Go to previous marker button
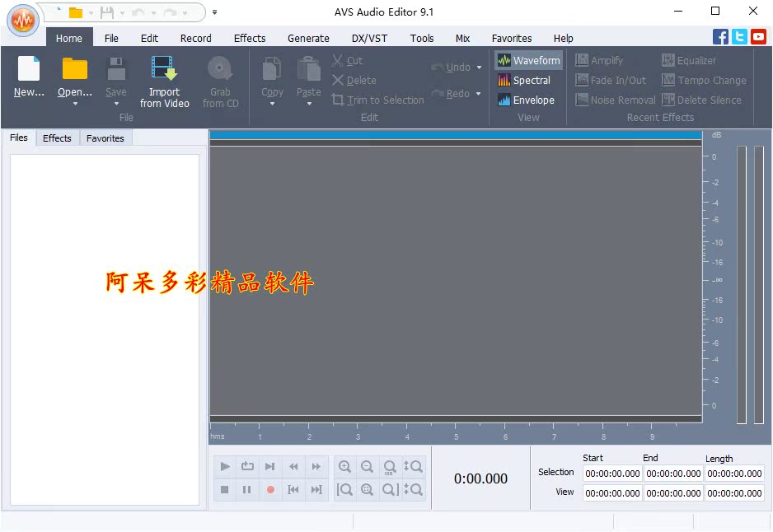 point(293,490)
